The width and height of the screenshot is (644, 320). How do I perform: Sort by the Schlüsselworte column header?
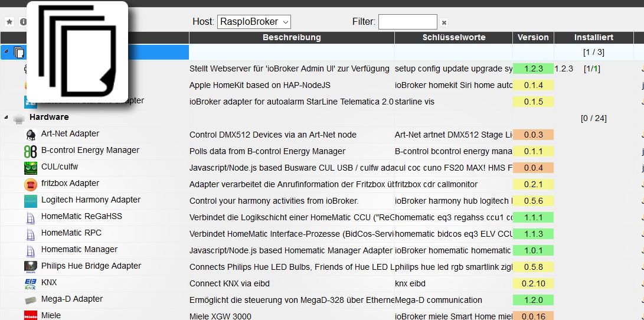coord(453,37)
